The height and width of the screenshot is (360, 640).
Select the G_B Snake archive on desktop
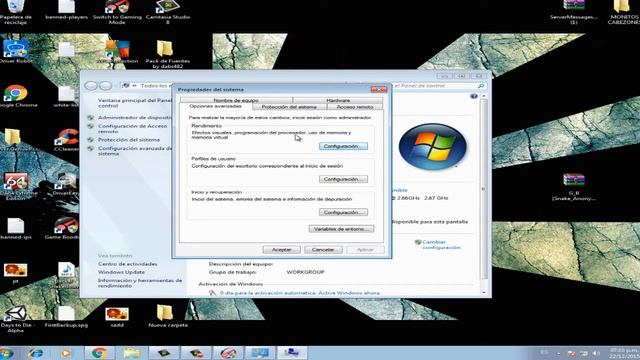(573, 187)
